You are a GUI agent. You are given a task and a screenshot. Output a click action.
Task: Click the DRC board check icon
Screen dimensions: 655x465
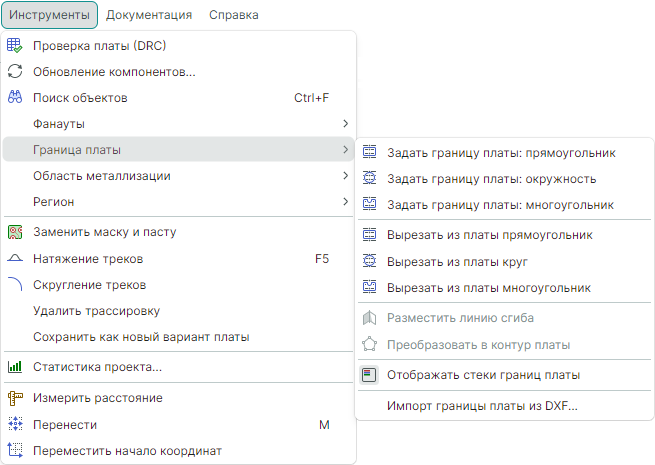click(15, 46)
